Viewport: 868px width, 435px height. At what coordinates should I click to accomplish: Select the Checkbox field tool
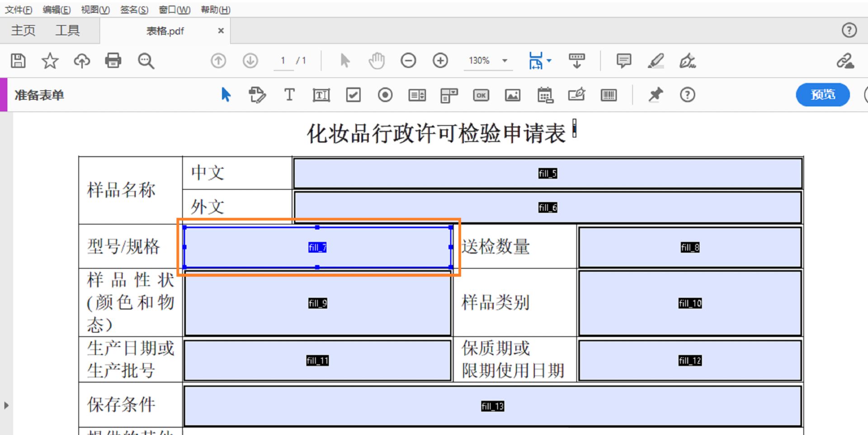(x=353, y=95)
